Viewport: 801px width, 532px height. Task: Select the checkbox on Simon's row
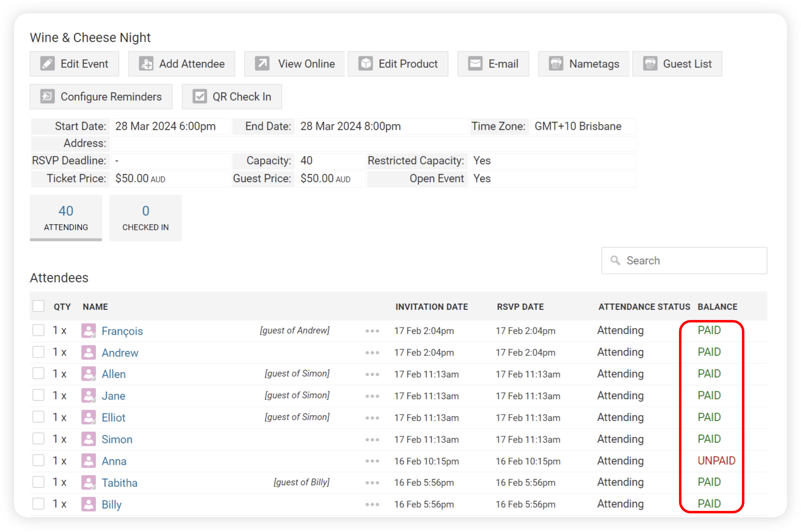coord(38,439)
